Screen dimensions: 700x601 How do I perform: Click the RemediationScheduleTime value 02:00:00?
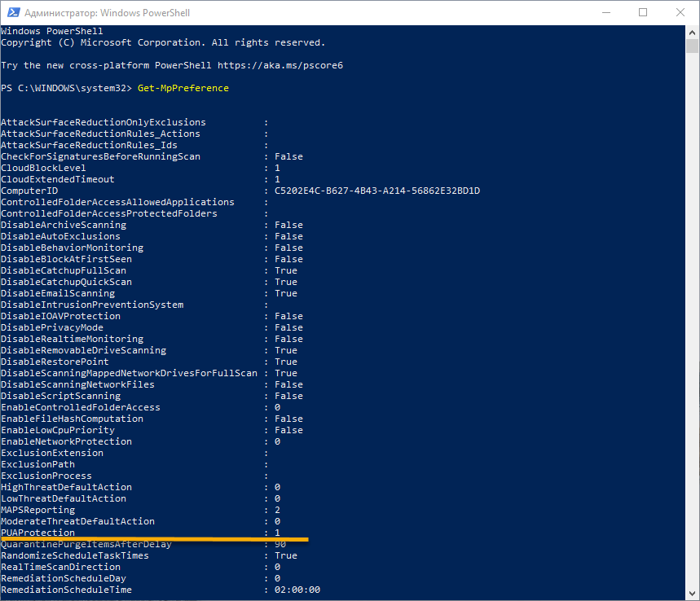pyautogui.click(x=297, y=590)
